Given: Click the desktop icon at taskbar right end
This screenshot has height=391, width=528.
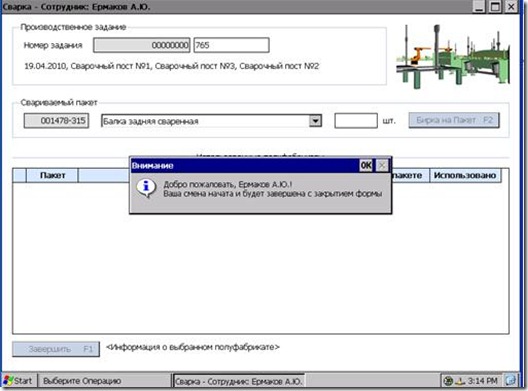Looking at the screenshot, I should [x=510, y=381].
